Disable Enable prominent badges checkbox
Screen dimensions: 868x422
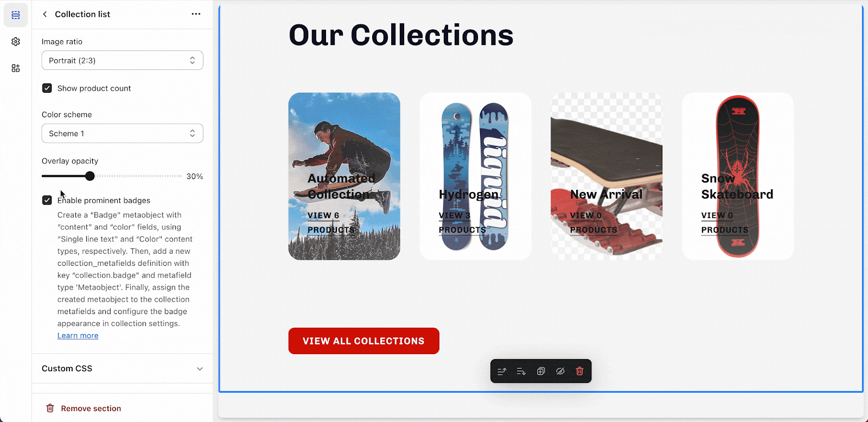coord(47,200)
